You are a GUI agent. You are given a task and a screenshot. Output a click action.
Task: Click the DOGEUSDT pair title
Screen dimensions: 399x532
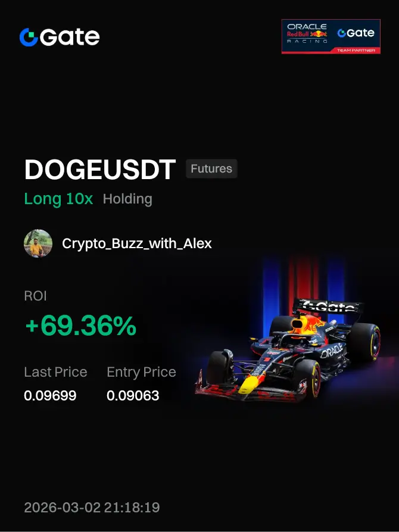100,170
